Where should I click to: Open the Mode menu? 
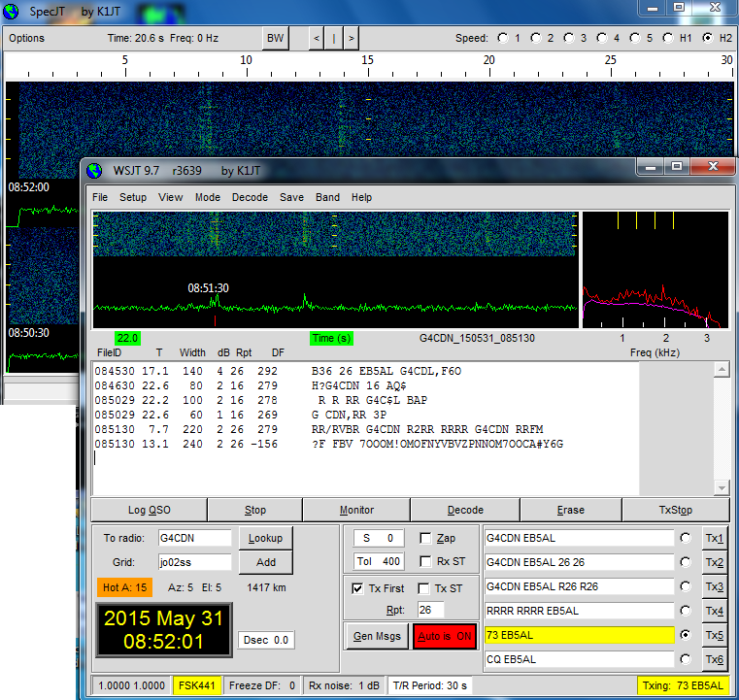tap(208, 197)
